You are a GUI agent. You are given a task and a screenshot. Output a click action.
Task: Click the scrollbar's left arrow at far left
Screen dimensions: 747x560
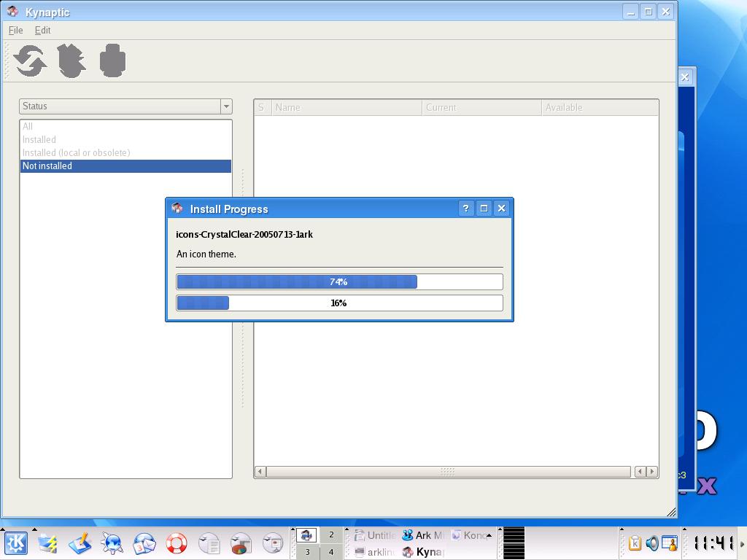pyautogui.click(x=260, y=472)
